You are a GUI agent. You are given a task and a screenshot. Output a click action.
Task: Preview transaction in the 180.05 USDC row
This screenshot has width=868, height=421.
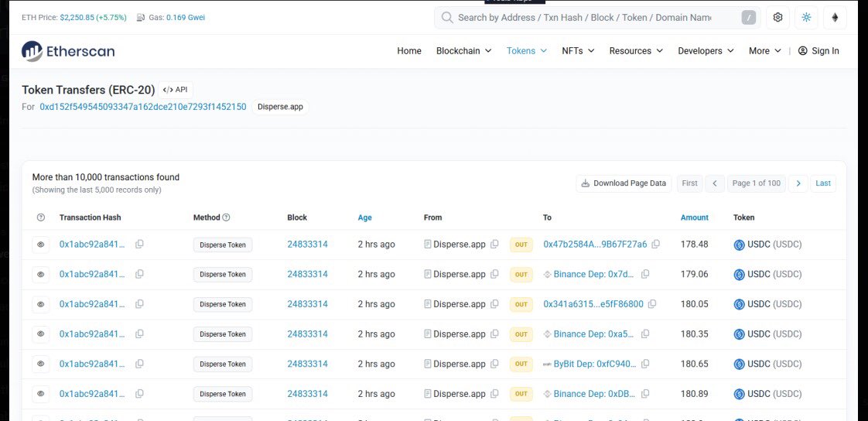coord(41,304)
